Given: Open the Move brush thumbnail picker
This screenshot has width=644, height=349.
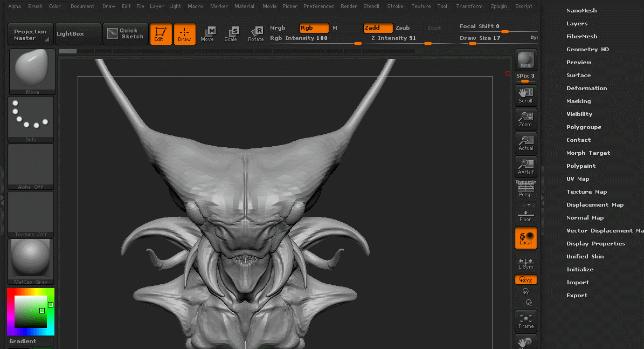Looking at the screenshot, I should click(32, 72).
